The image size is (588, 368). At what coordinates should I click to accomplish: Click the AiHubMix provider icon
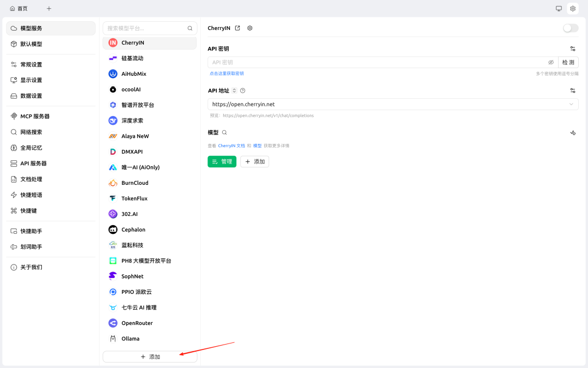click(113, 74)
